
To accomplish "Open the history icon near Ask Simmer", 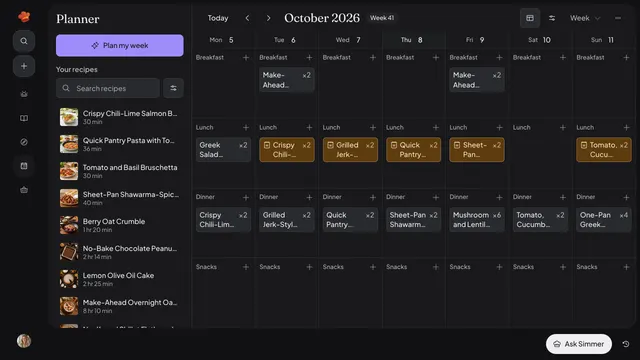I will click(626, 344).
